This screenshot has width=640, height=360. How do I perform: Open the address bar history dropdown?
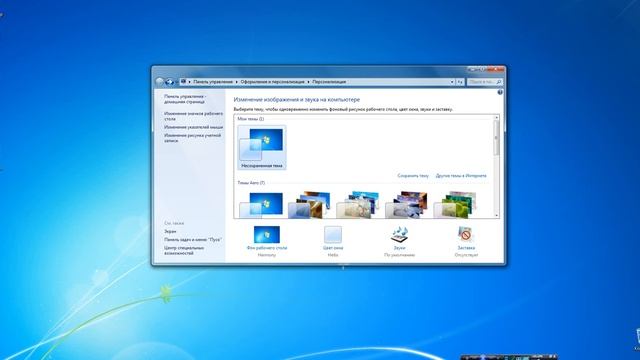[x=452, y=82]
